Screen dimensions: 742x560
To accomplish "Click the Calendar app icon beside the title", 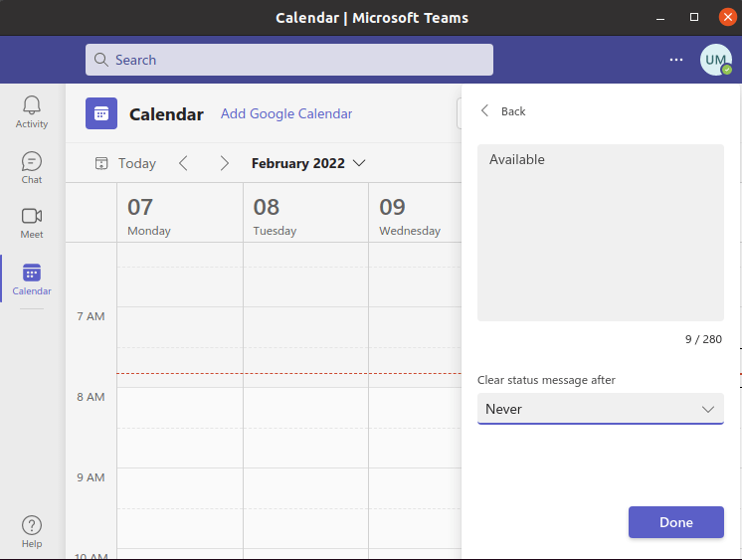I will [x=101, y=113].
